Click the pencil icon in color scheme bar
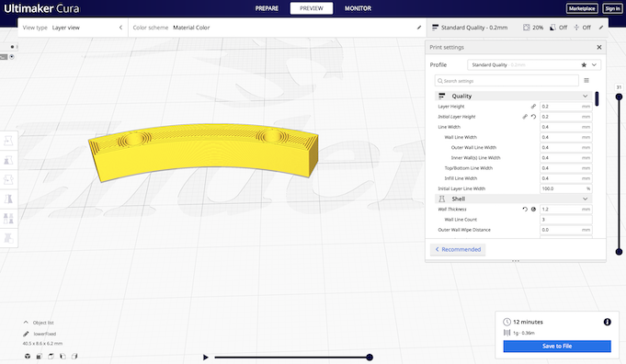 click(419, 28)
